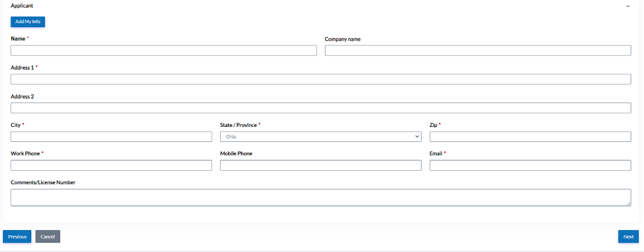Focus the Email input box
The width and height of the screenshot is (644, 252).
[x=530, y=166]
